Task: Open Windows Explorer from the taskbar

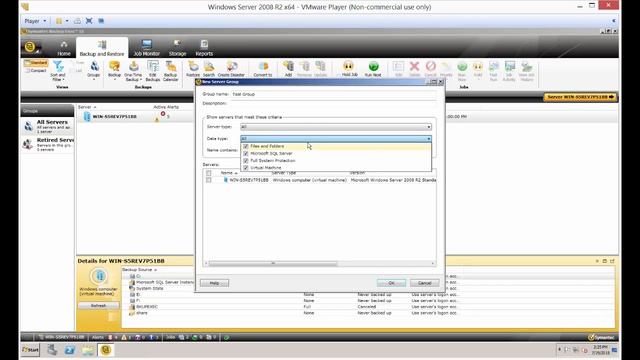Action: tap(87, 350)
